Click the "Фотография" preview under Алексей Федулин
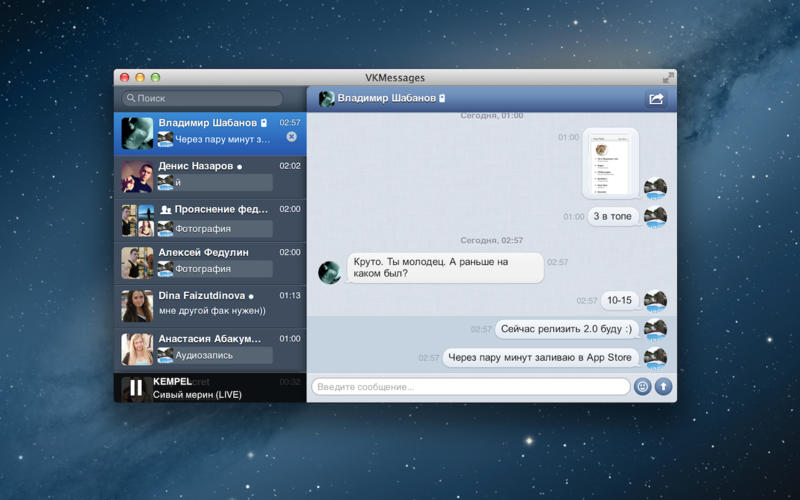The image size is (800, 500). point(203,268)
